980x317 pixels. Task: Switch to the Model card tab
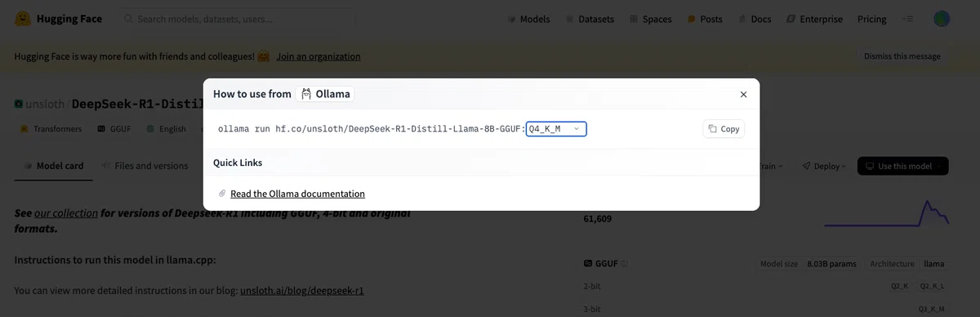coord(53,166)
